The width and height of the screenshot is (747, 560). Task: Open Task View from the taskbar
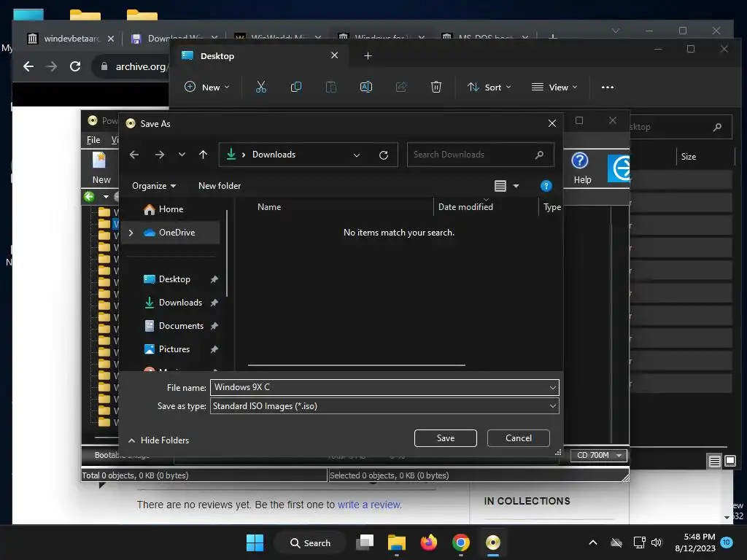click(365, 542)
